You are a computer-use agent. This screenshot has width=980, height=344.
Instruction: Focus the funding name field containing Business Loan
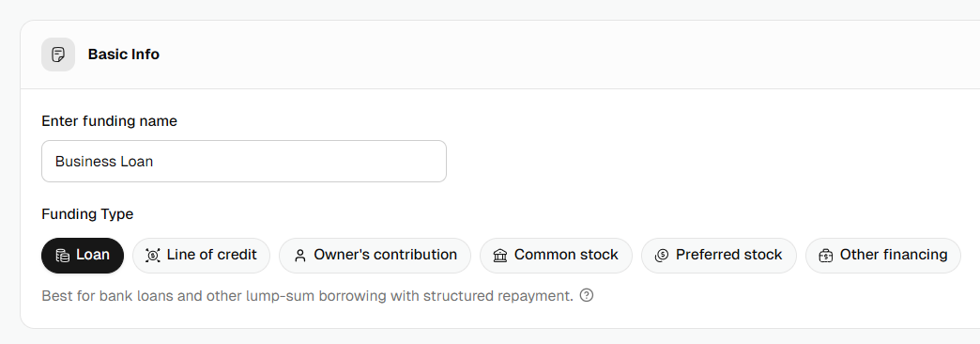pyautogui.click(x=244, y=162)
